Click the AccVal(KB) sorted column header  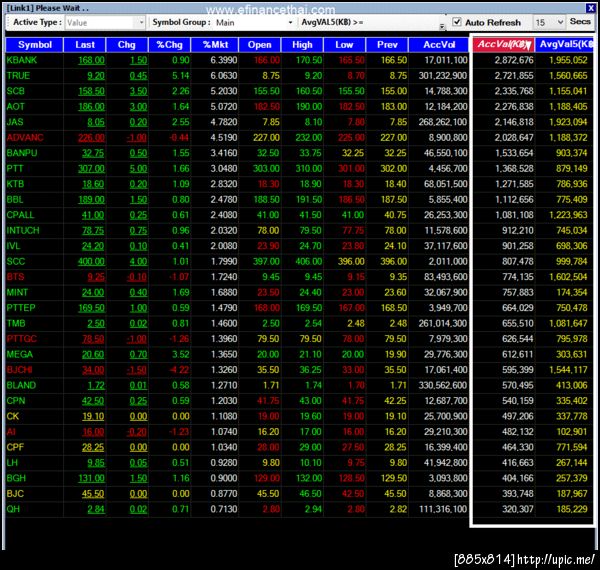(504, 45)
